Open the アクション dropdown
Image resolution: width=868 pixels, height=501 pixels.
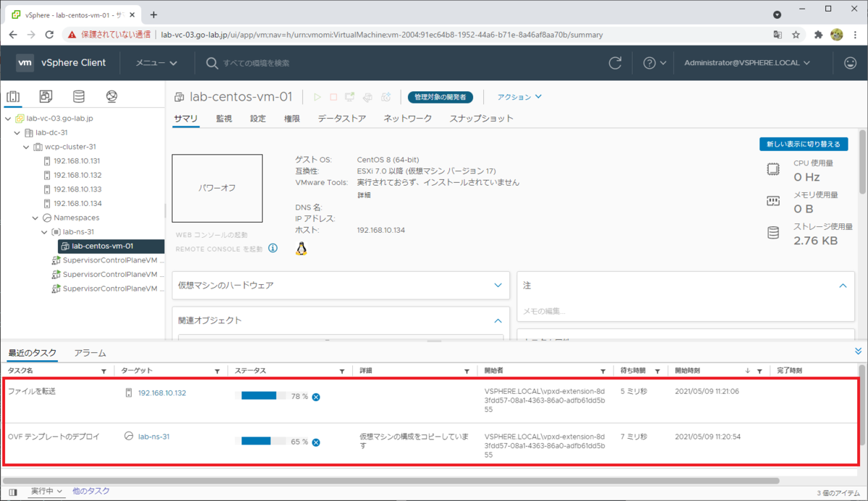[519, 97]
